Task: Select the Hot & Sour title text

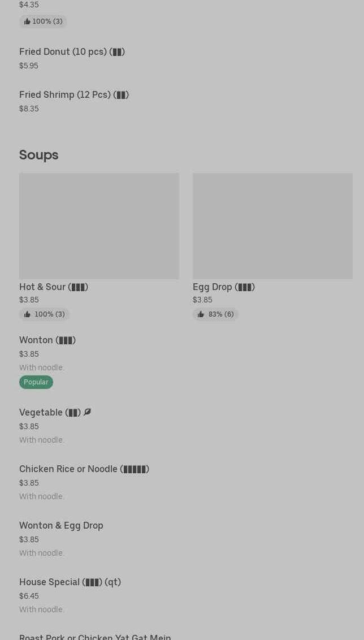Action: pyautogui.click(x=54, y=287)
